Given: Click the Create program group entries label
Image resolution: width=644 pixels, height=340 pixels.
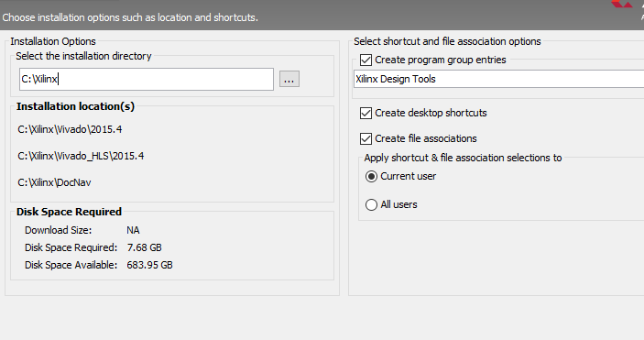Looking at the screenshot, I should coord(441,60).
